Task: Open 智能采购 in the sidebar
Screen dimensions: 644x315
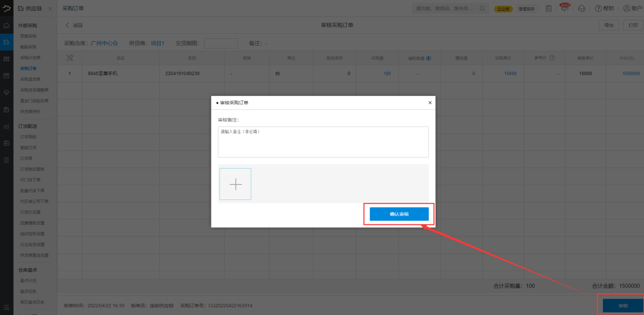Action: 28,47
